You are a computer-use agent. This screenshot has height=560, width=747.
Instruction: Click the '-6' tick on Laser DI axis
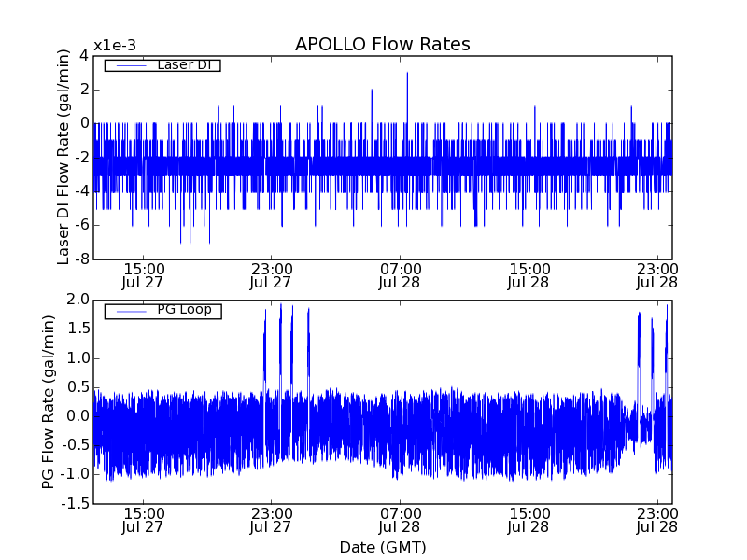[x=81, y=225]
